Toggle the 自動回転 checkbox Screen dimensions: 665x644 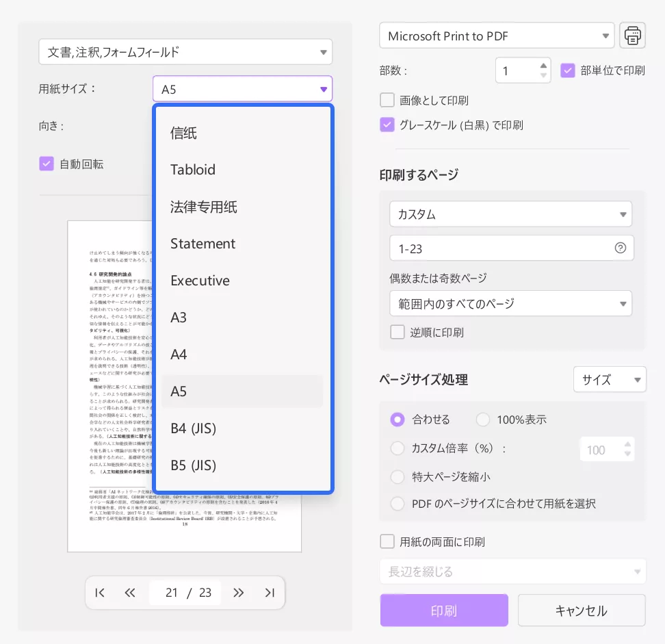point(47,164)
